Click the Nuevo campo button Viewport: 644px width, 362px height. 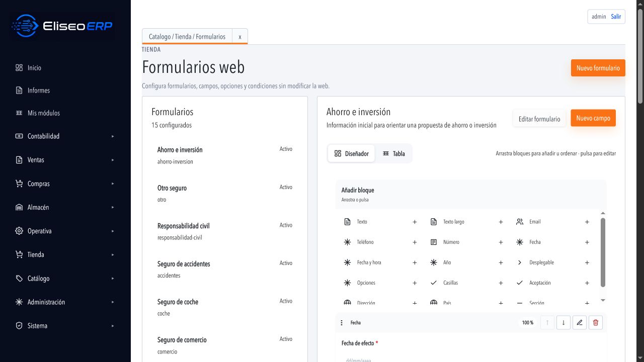[593, 118]
